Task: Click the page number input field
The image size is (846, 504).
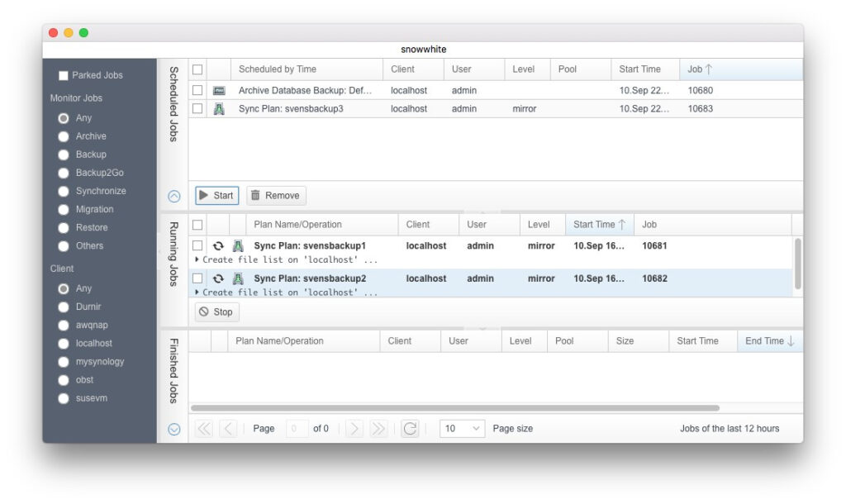Action: pyautogui.click(x=297, y=429)
